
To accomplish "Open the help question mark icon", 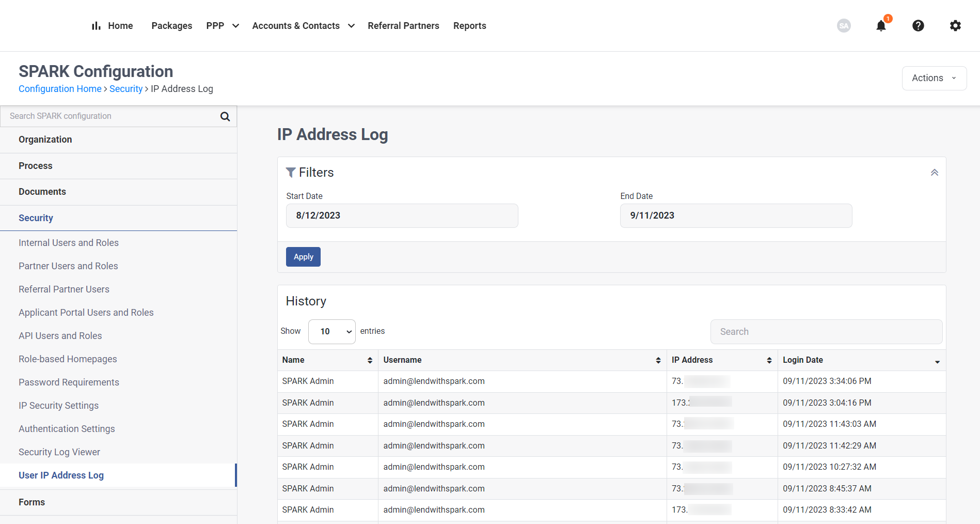I will pos(918,26).
